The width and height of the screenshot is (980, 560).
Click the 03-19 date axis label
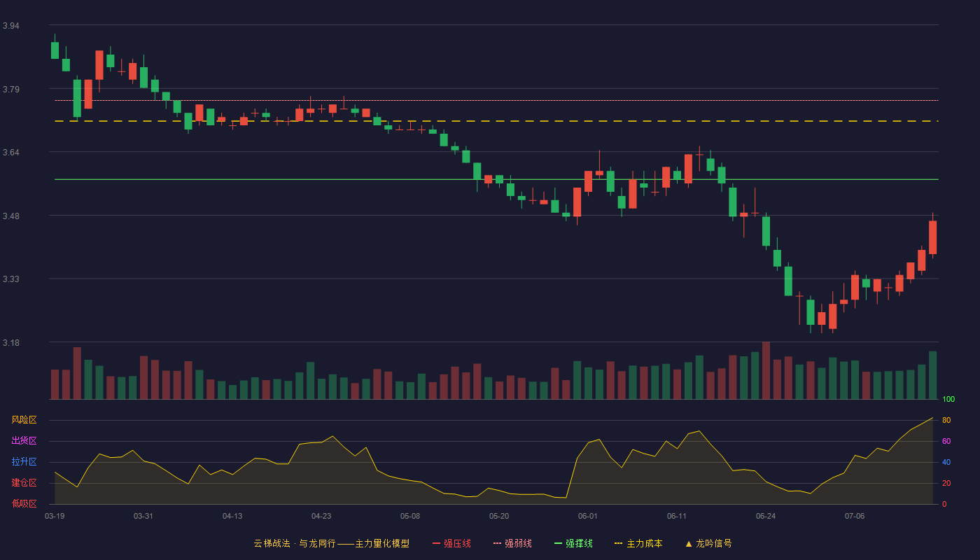click(55, 516)
